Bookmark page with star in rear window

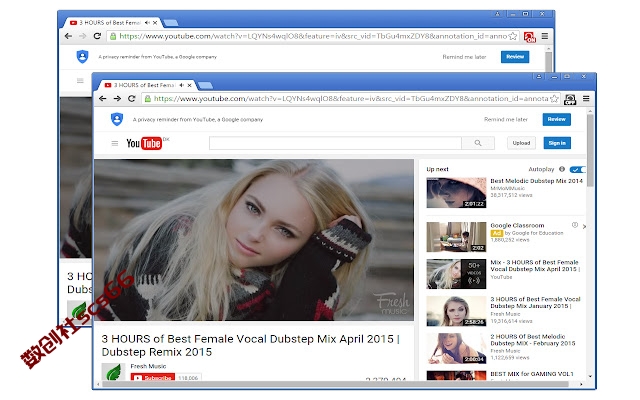point(513,36)
